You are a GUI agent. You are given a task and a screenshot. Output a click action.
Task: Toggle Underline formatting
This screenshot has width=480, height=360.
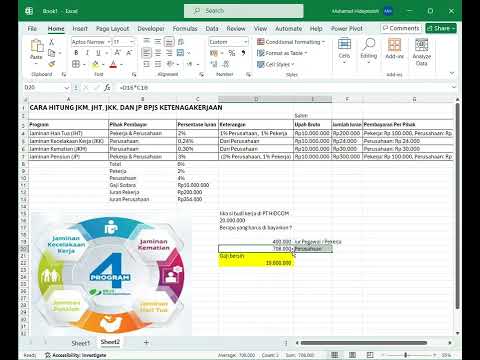pyautogui.click(x=98, y=53)
